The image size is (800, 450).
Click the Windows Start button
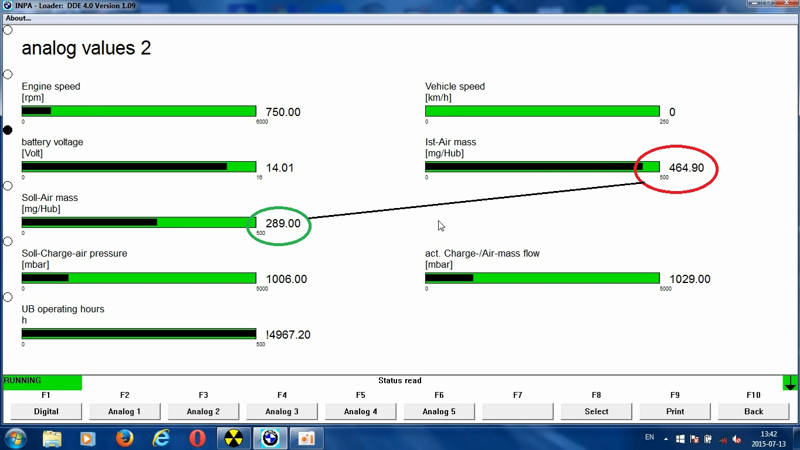coord(16,438)
